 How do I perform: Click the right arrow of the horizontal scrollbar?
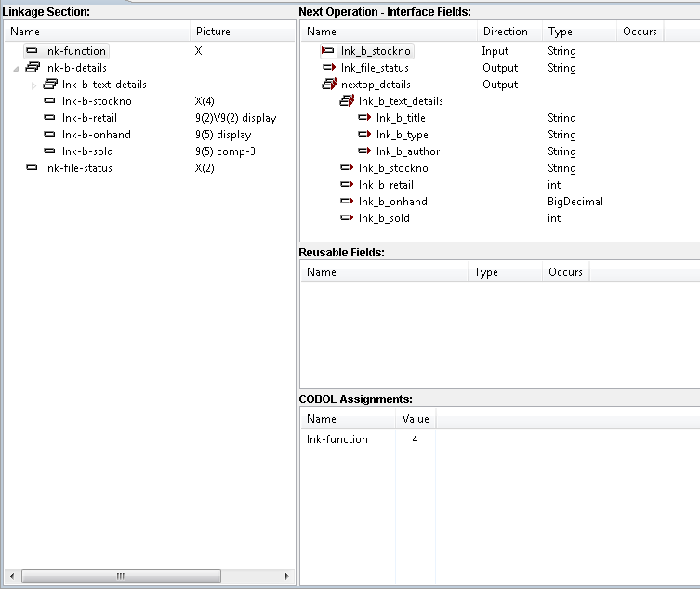(287, 577)
